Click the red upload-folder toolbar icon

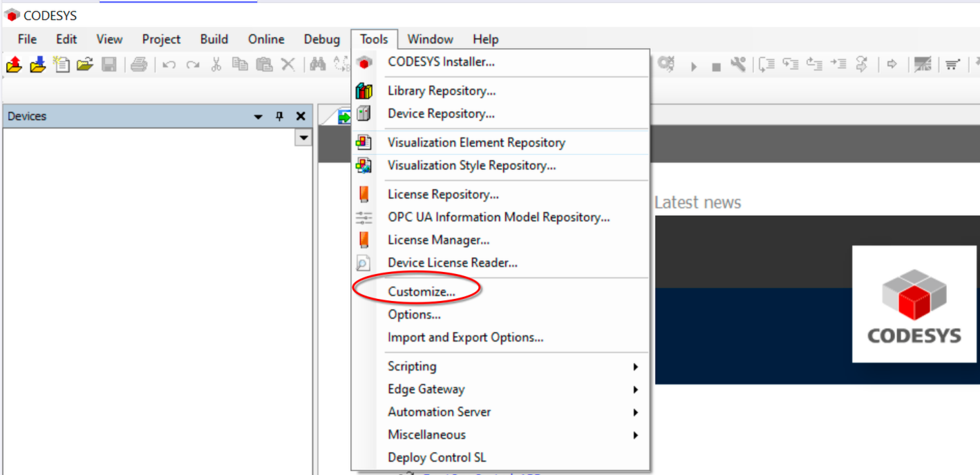tap(14, 65)
